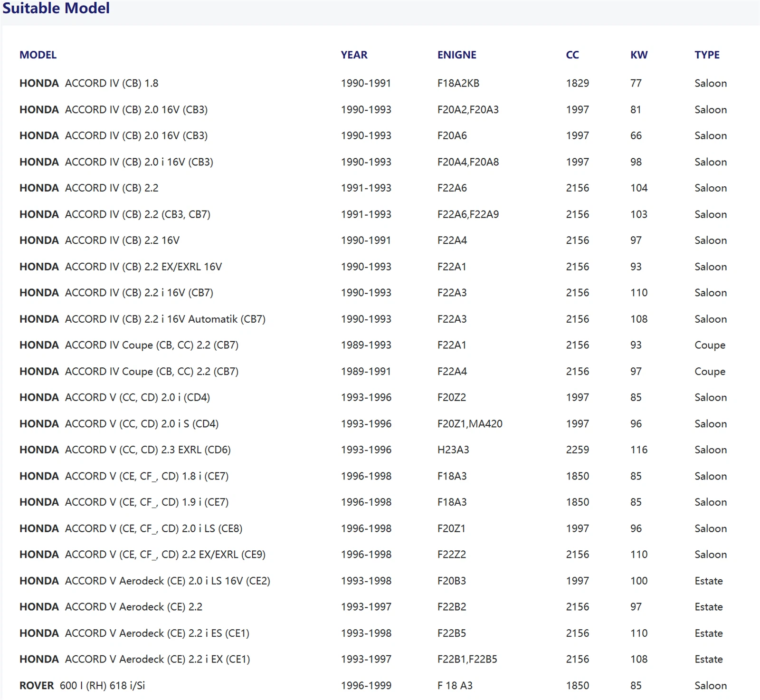Click the 1829 CC value
Screen dimensions: 760x700
tap(578, 83)
